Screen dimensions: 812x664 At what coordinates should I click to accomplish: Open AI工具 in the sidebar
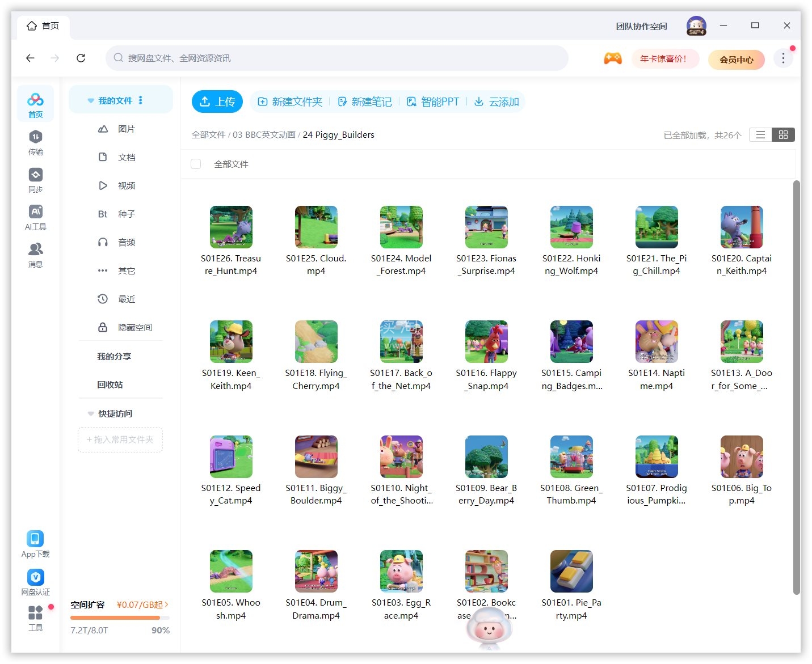[35, 217]
